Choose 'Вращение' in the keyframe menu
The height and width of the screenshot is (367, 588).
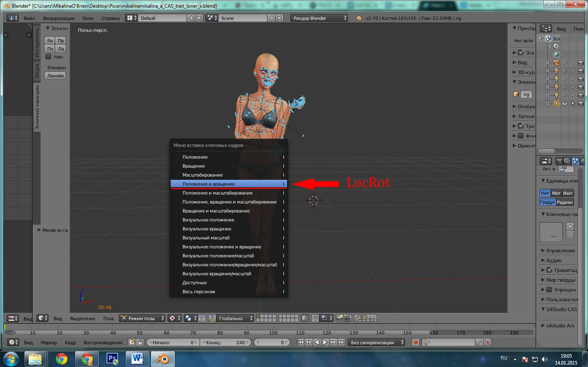pyautogui.click(x=229, y=166)
